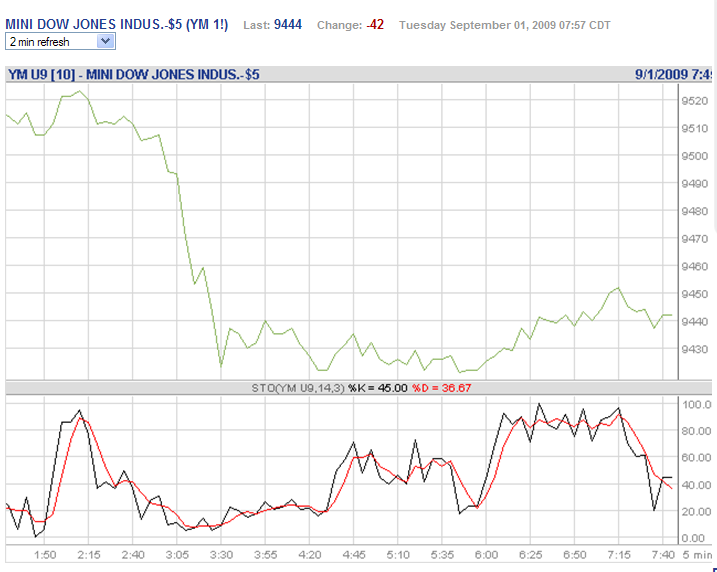
Task: Click the 9430 price axis label
Action: pyautogui.click(x=694, y=349)
